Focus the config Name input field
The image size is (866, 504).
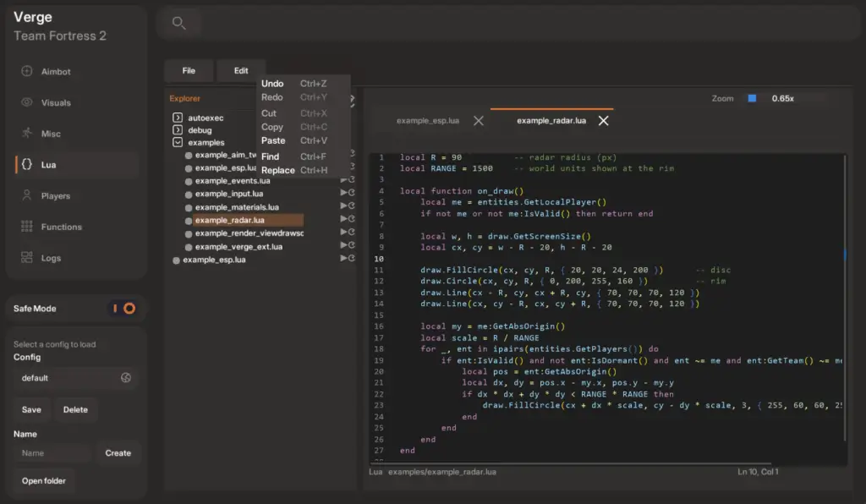[x=53, y=453]
